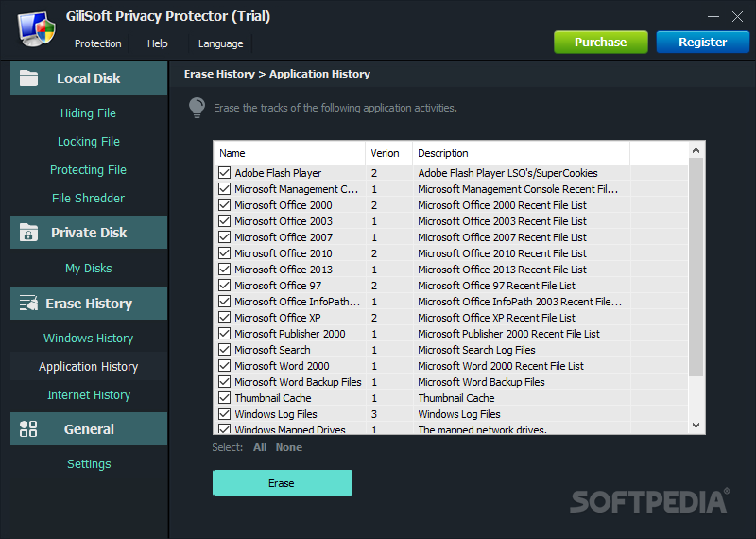Click the General header

coord(89,429)
